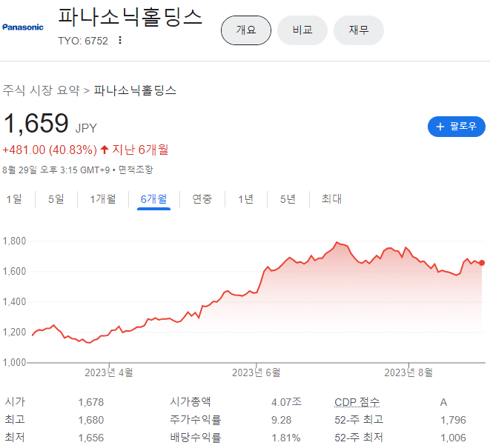Image resolution: width=490 pixels, height=448 pixels.
Task: Switch the chart to the 5일 range
Action: pyautogui.click(x=56, y=199)
